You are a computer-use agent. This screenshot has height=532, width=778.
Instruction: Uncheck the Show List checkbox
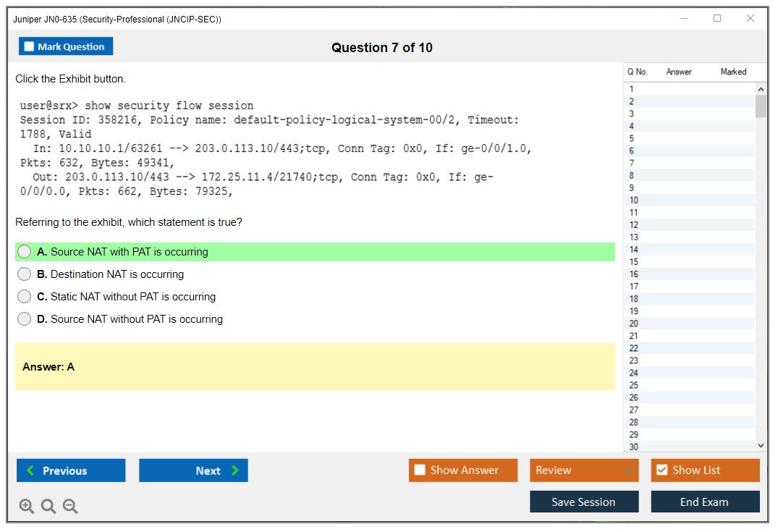pyautogui.click(x=661, y=470)
